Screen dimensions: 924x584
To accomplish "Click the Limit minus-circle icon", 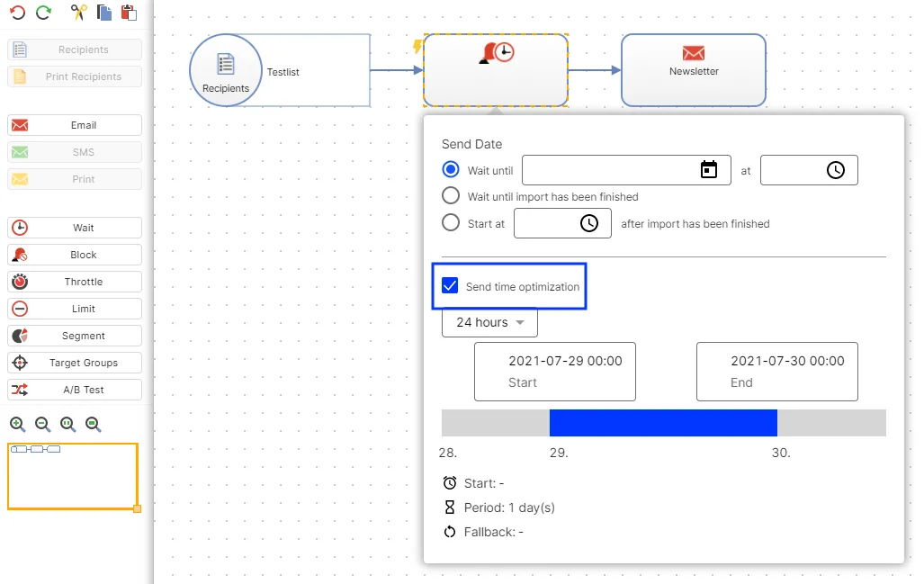I will coord(20,309).
